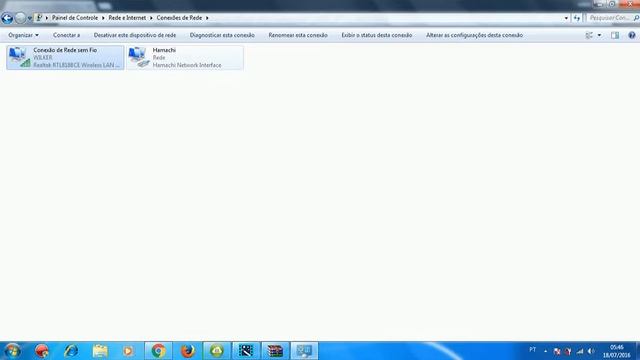The image size is (640, 360).
Task: Click Renomear esta conexão
Action: pyautogui.click(x=298, y=35)
